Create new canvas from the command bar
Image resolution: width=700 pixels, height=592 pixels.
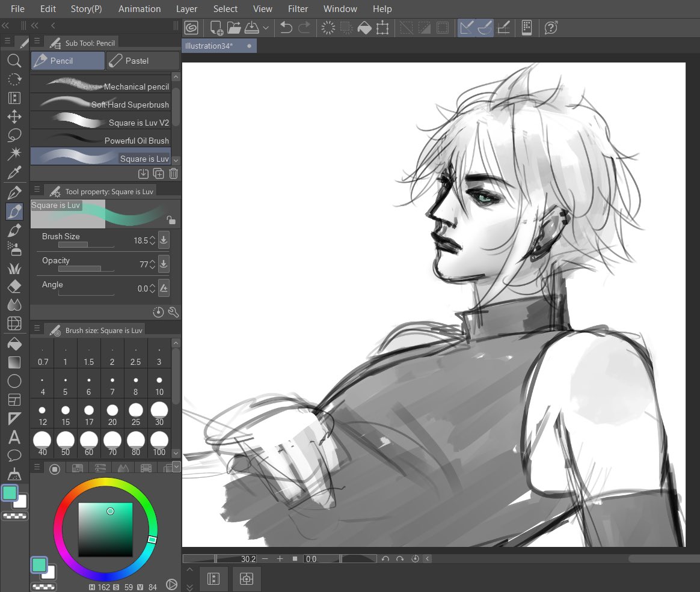pos(216,28)
